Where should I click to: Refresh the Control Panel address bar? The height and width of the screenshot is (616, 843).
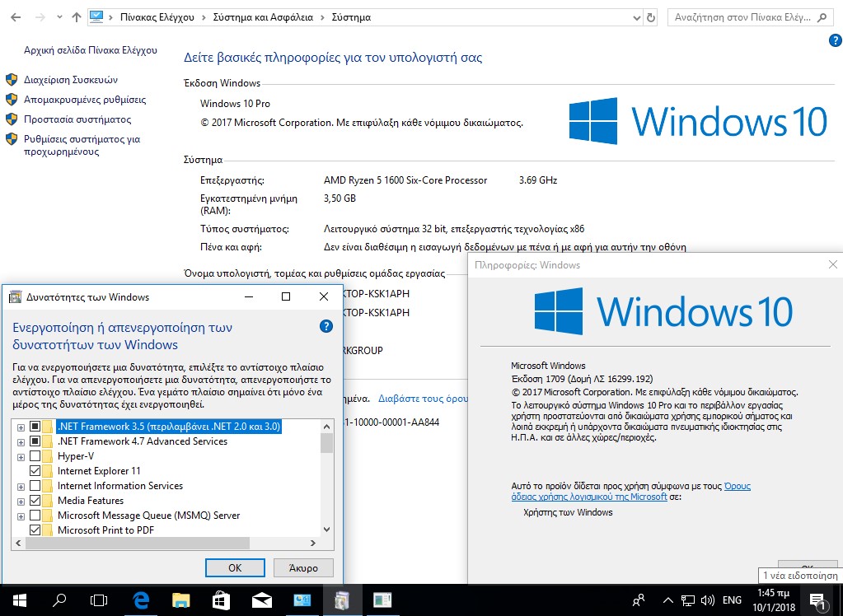[x=650, y=17]
